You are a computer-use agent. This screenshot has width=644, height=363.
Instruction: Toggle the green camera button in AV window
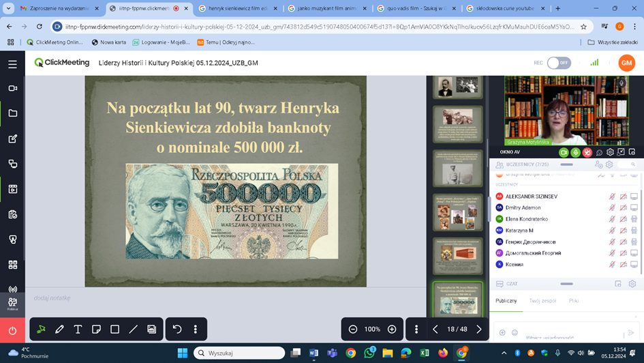pos(564,153)
